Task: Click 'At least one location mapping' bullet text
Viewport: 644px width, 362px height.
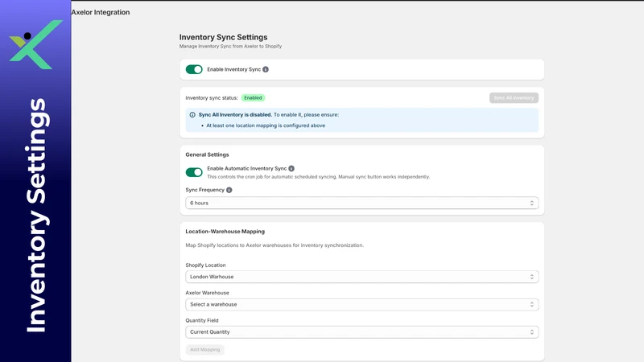Action: 266,125
